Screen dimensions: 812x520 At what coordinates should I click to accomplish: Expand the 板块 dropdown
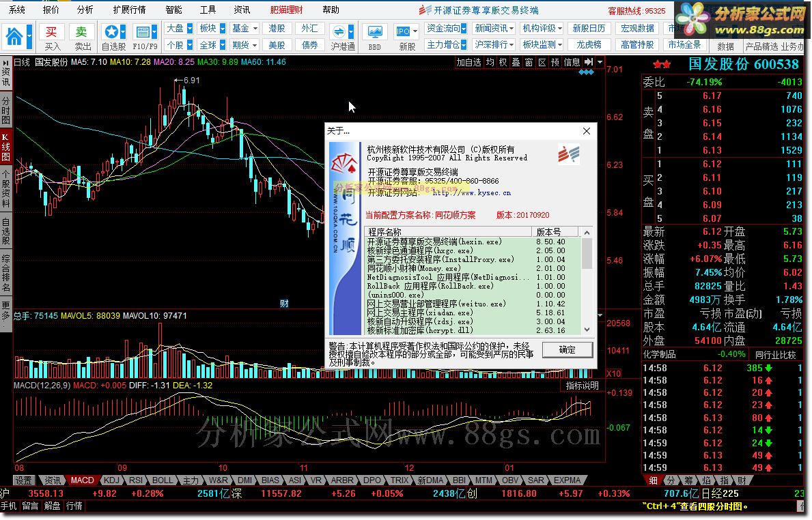click(x=223, y=29)
